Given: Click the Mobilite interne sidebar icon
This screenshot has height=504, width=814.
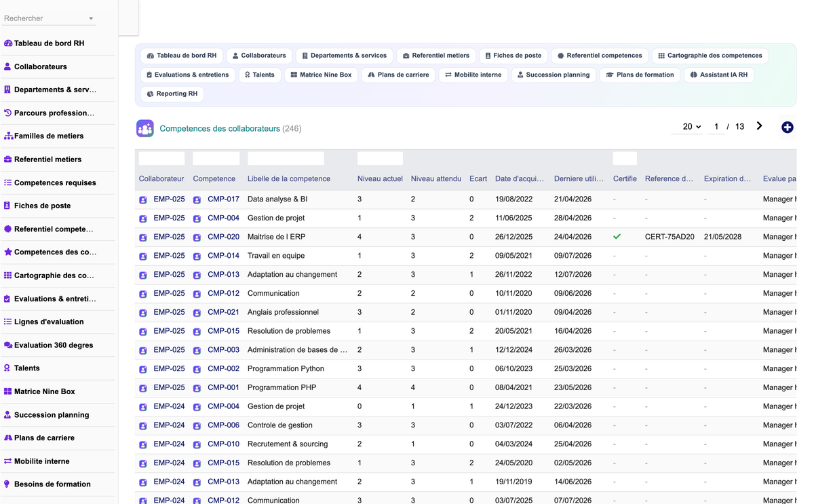Looking at the screenshot, I should 7,461.
